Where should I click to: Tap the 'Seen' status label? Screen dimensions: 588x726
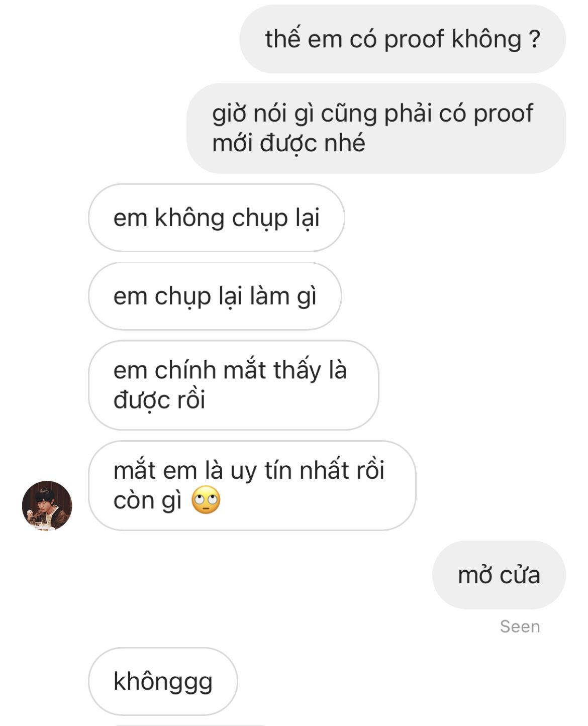click(x=520, y=627)
